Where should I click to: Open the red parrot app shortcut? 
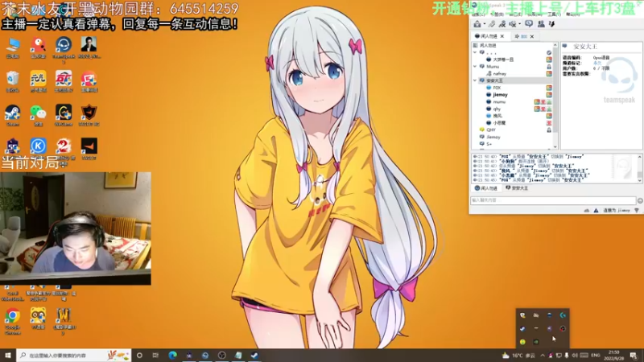pyautogui.click(x=38, y=47)
